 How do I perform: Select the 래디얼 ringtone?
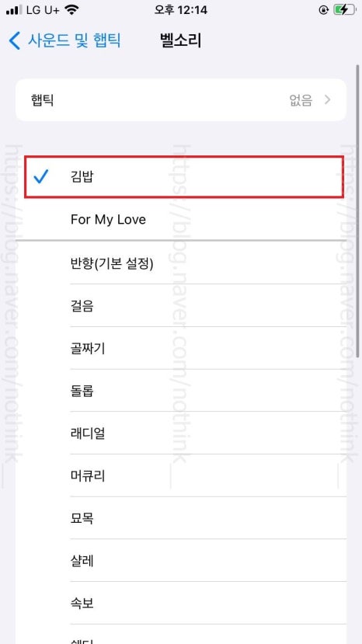point(181,433)
